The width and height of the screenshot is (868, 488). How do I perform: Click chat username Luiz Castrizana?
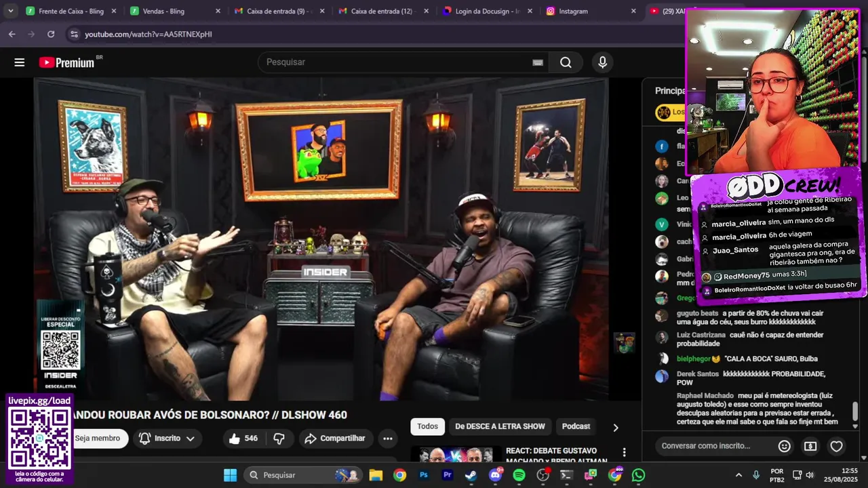coord(701,335)
